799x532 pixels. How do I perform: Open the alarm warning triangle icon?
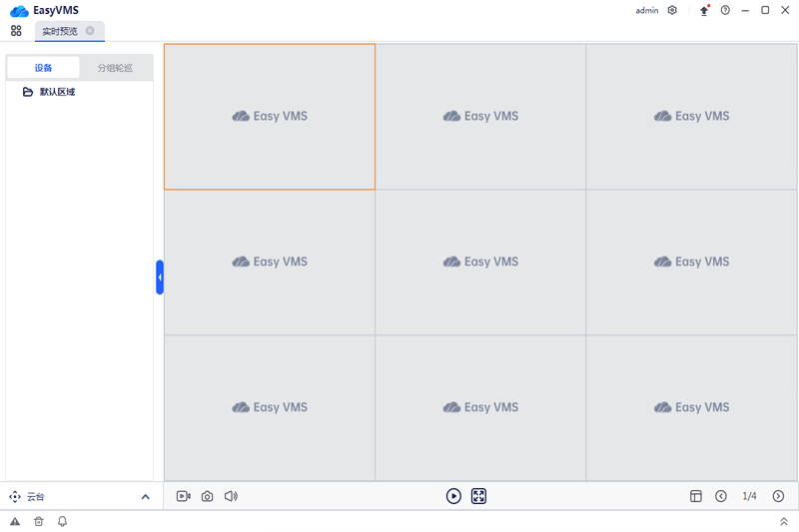tap(15, 521)
